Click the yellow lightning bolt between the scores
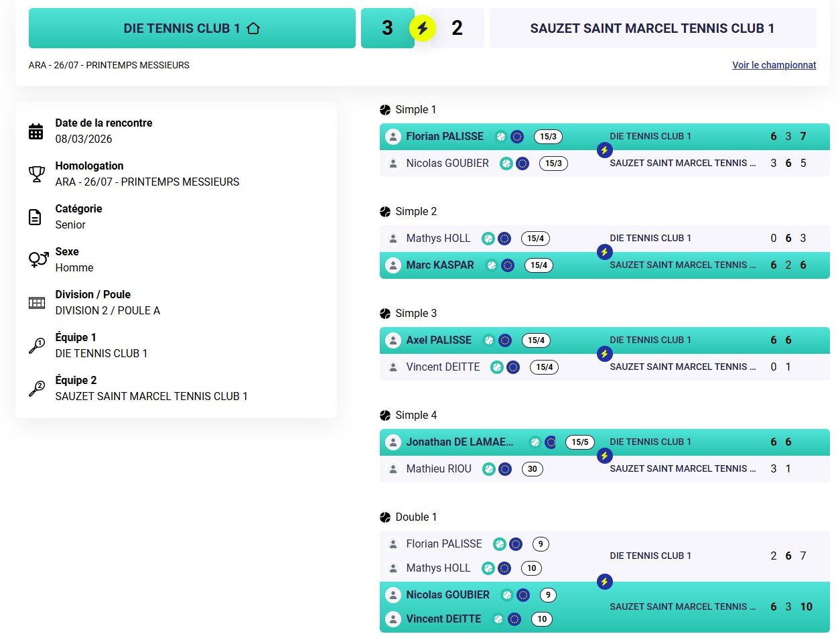840x640 pixels. [x=423, y=28]
